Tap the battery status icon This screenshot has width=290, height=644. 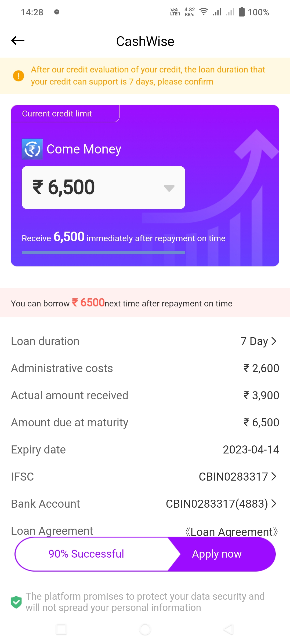pos(242,12)
